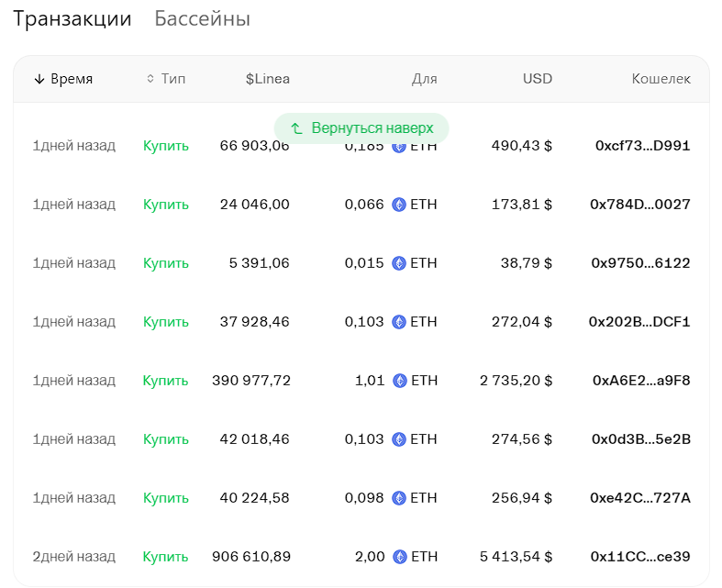Click the $Linea column header

point(267,79)
